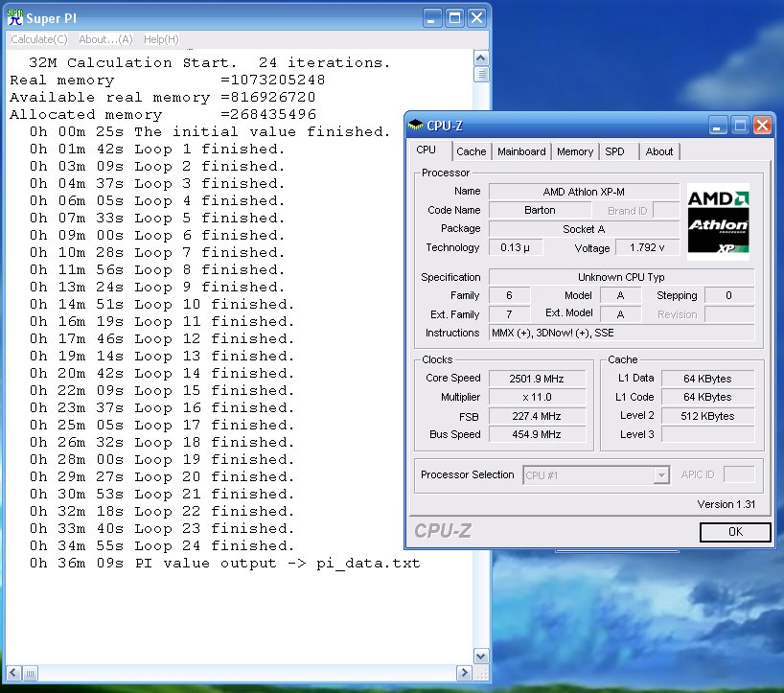Switch to the SPD tab in CPU-Z
This screenshot has width=784, height=693.
(x=614, y=151)
